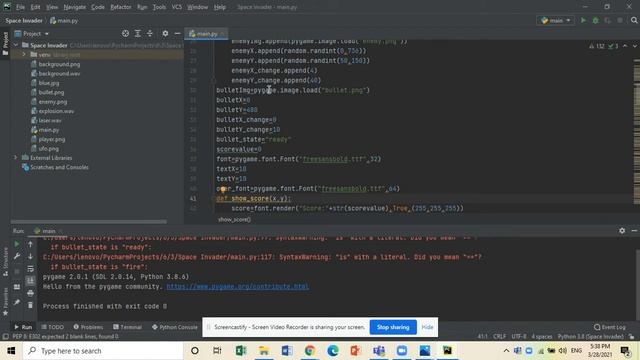The width and height of the screenshot is (640, 360).
Task: Open Event Log from status bar
Action: [610, 327]
